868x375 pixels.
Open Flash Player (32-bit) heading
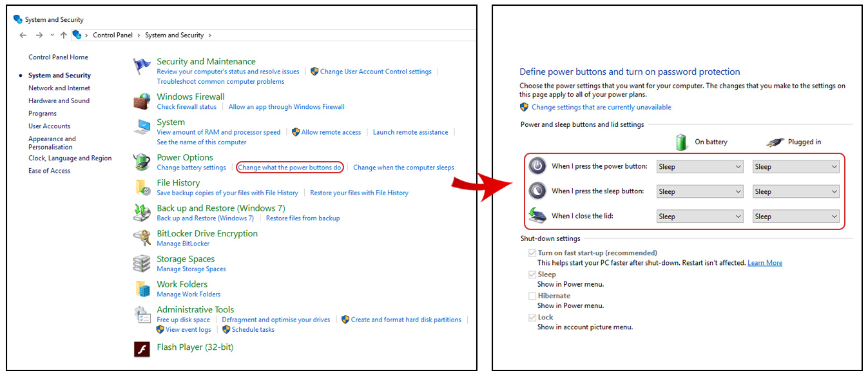click(195, 347)
